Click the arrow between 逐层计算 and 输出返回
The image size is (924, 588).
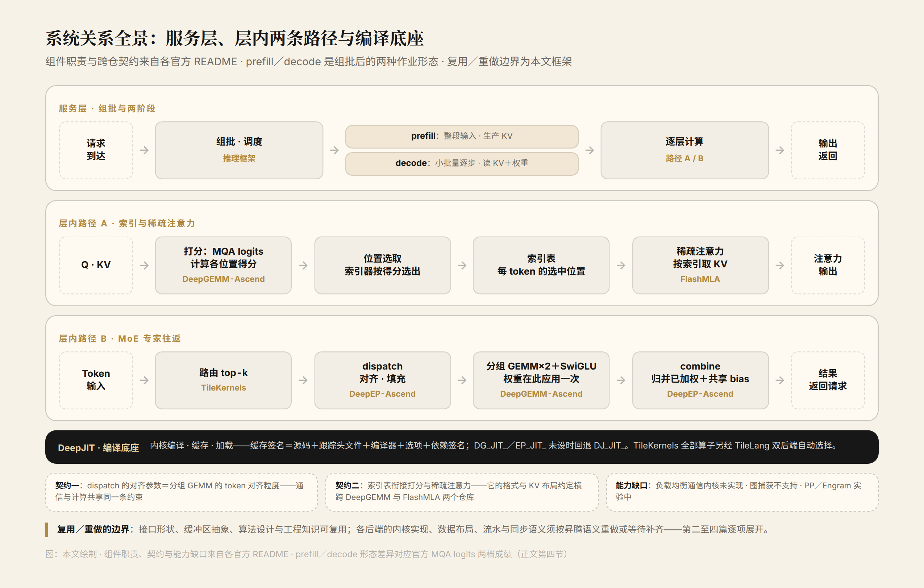[780, 150]
